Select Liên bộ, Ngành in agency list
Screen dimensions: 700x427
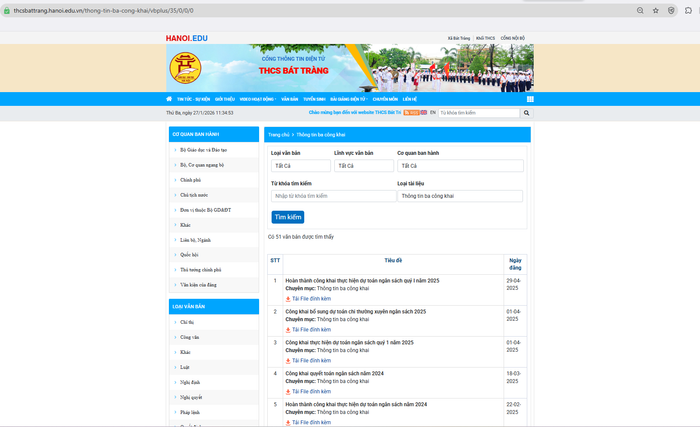[x=195, y=240]
